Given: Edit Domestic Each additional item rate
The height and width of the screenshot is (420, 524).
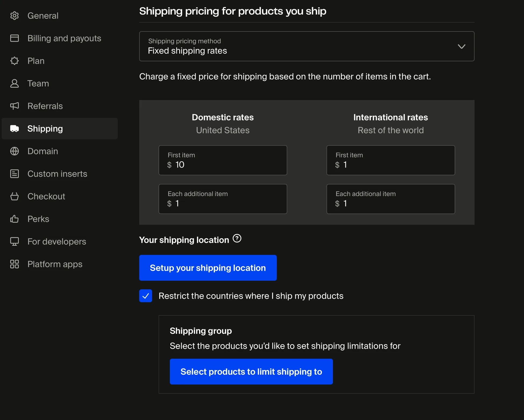Looking at the screenshot, I should 223,199.
